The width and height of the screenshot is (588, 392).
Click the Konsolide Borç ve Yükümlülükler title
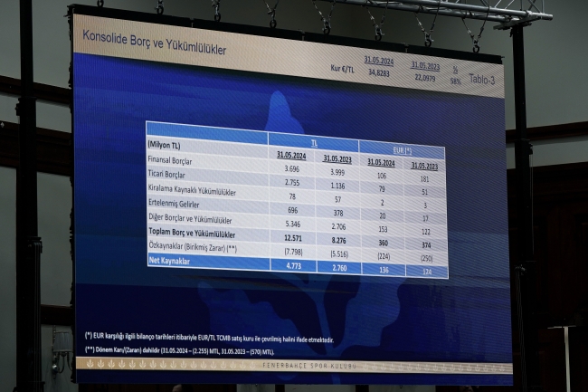coord(154,43)
